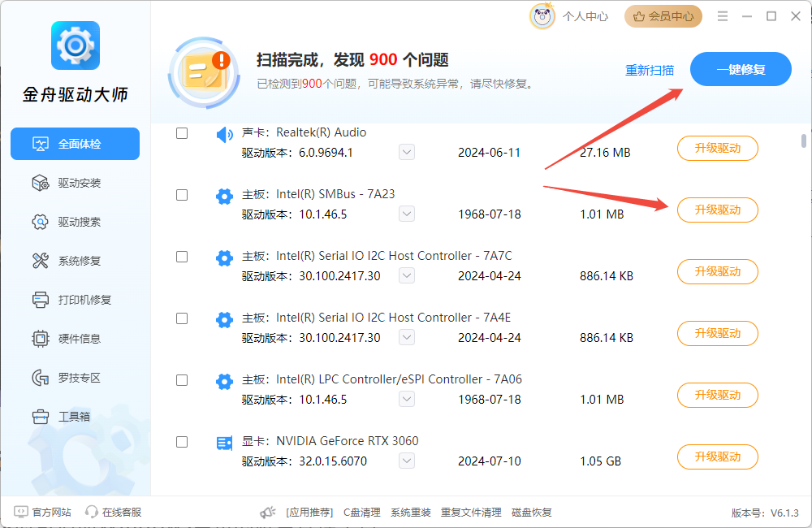The image size is (812, 528).
Task: Open version dropdown for I2C Controller 7A4E
Action: [407, 337]
